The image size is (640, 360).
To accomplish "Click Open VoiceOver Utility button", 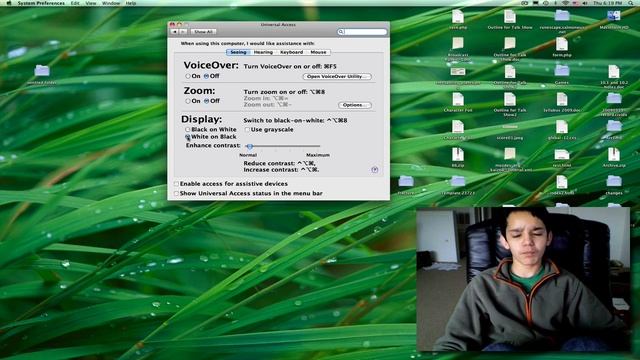I will pos(337,76).
